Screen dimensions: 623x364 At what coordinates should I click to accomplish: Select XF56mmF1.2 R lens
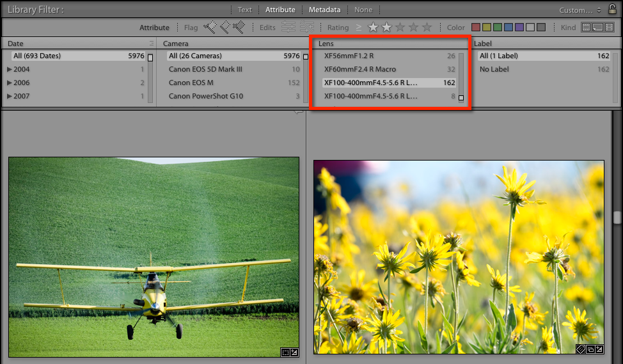pos(390,56)
